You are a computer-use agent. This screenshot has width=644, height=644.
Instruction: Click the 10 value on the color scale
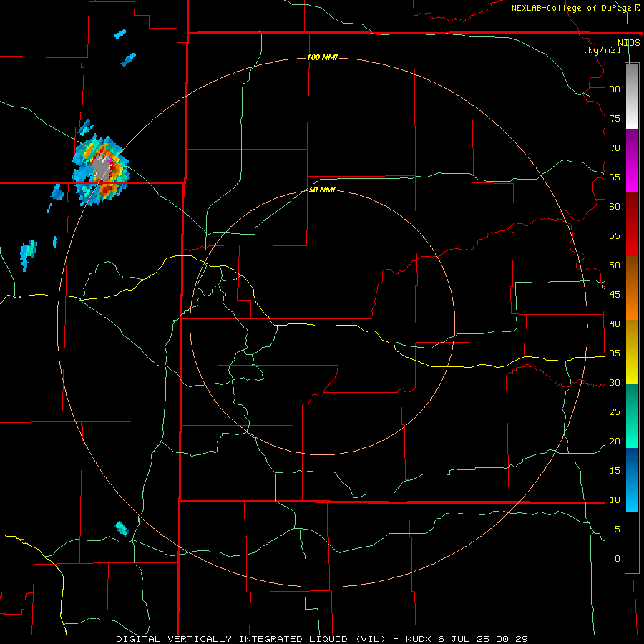click(615, 500)
